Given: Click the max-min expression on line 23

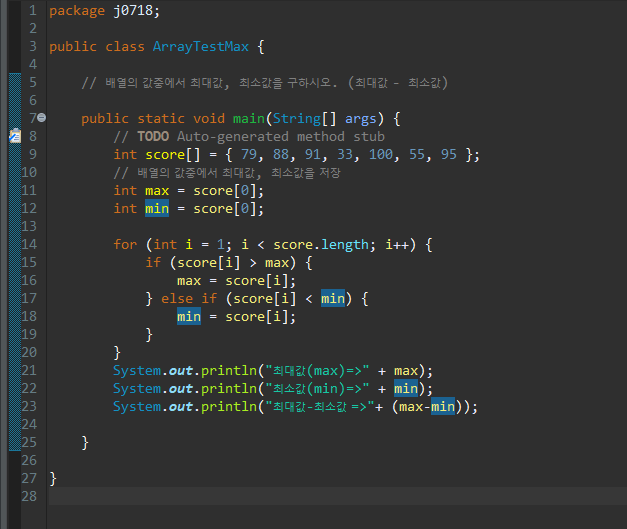Looking at the screenshot, I should pos(427,407).
